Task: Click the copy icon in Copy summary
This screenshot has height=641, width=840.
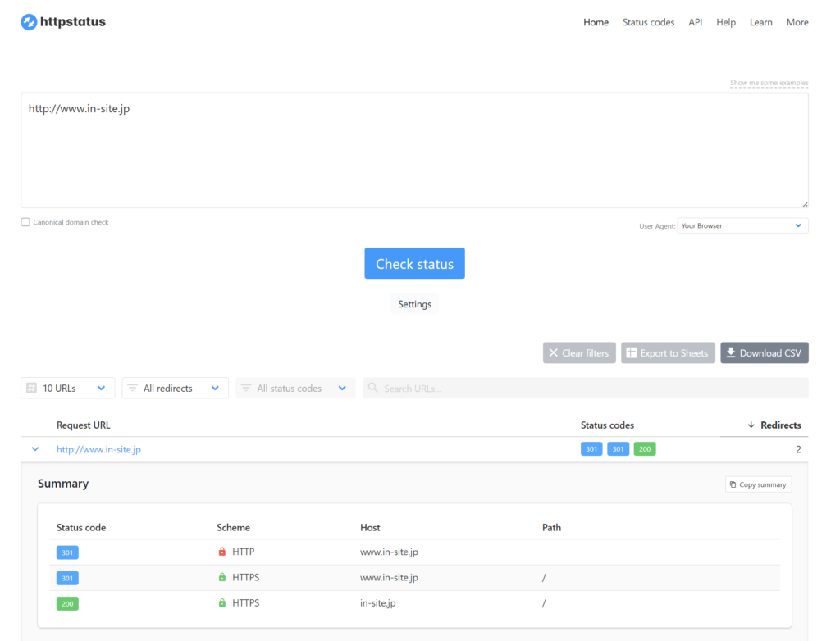Action: pos(733,484)
